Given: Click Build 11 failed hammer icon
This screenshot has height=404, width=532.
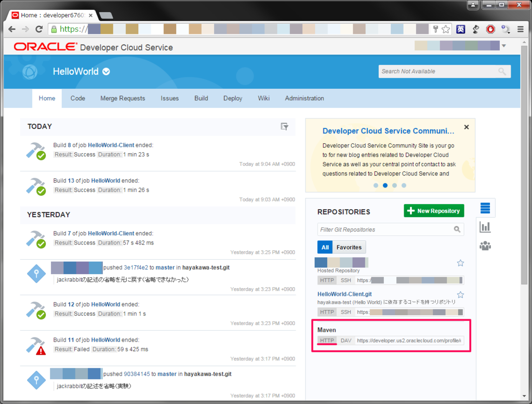Looking at the screenshot, I should [x=36, y=346].
